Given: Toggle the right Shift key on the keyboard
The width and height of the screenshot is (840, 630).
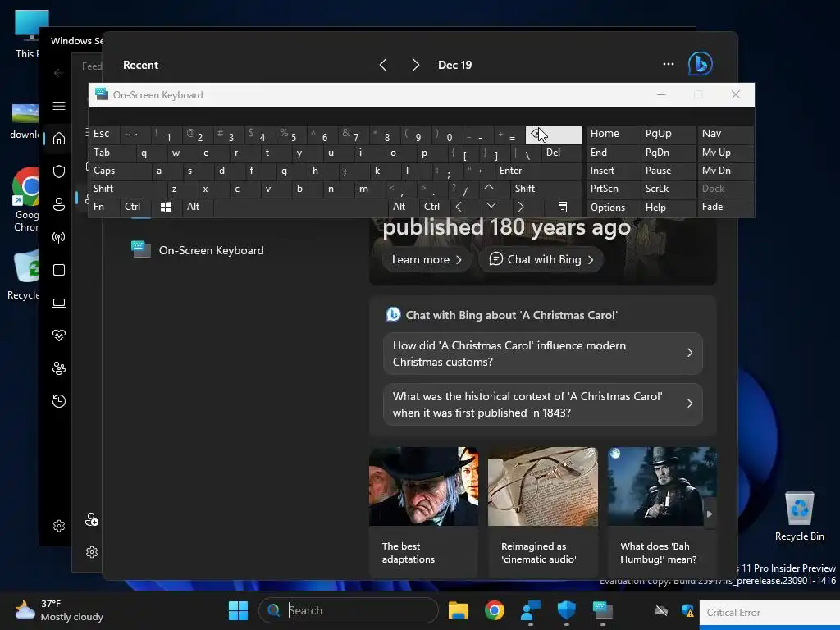Looking at the screenshot, I should tap(546, 189).
